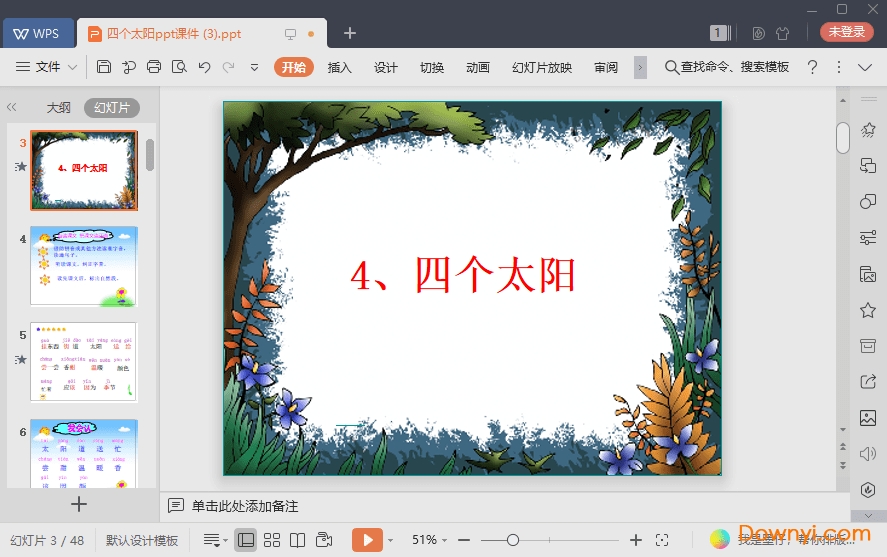Screen dimensions: 887x557
Task: Click the animation star icon beside slide 3
Action: [21, 166]
